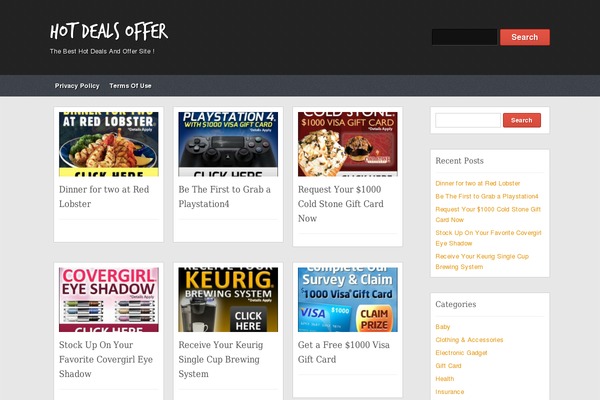Select the Clothing & Accessories category
Screen dimensions: 600x400
pyautogui.click(x=469, y=340)
